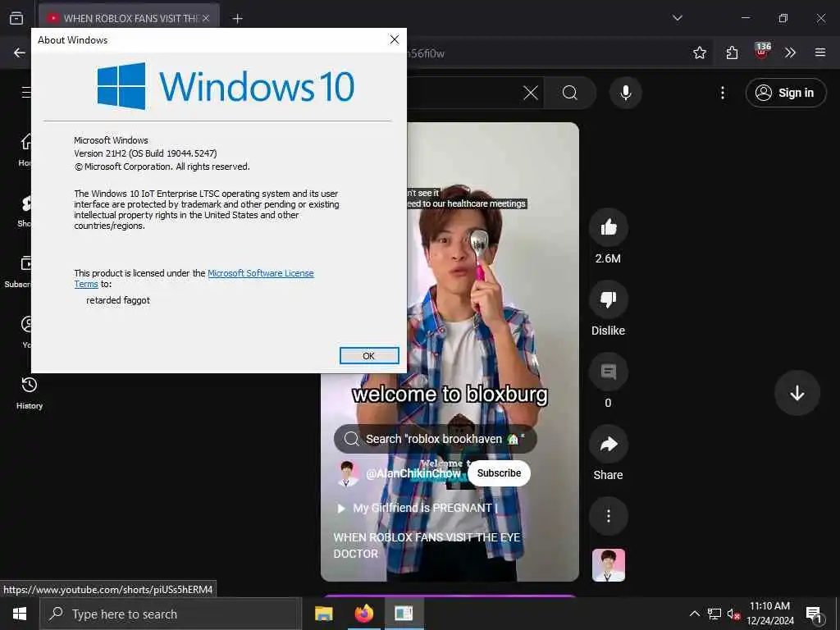Screen dimensions: 840x630
Task: Show more Firefox toolbar tools
Action: tap(790, 52)
